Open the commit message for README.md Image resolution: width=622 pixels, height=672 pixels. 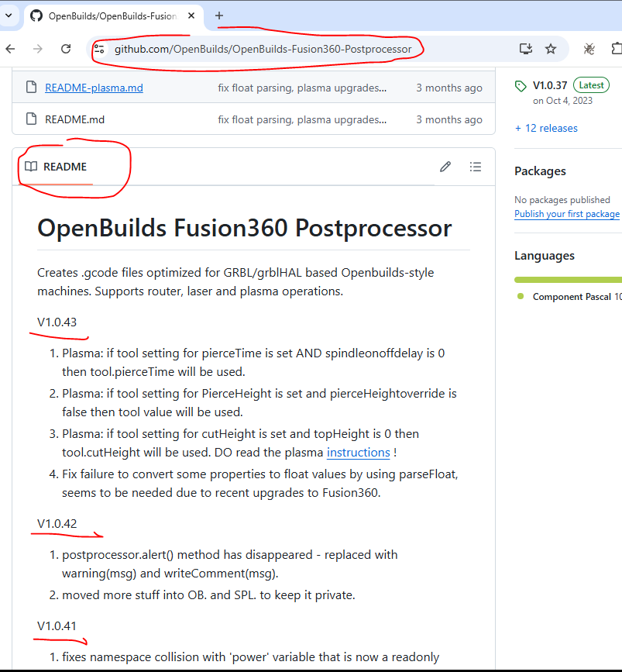[302, 119]
